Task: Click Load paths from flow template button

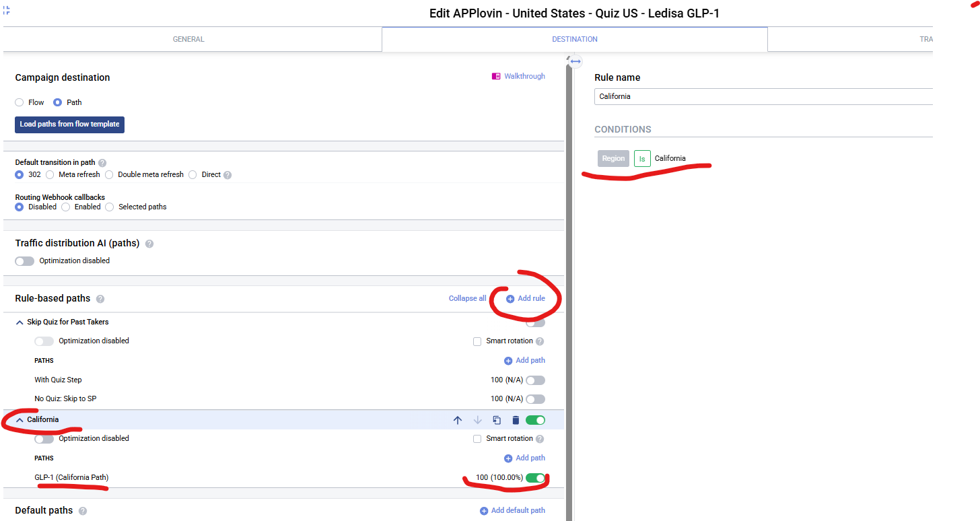Action: [x=69, y=125]
